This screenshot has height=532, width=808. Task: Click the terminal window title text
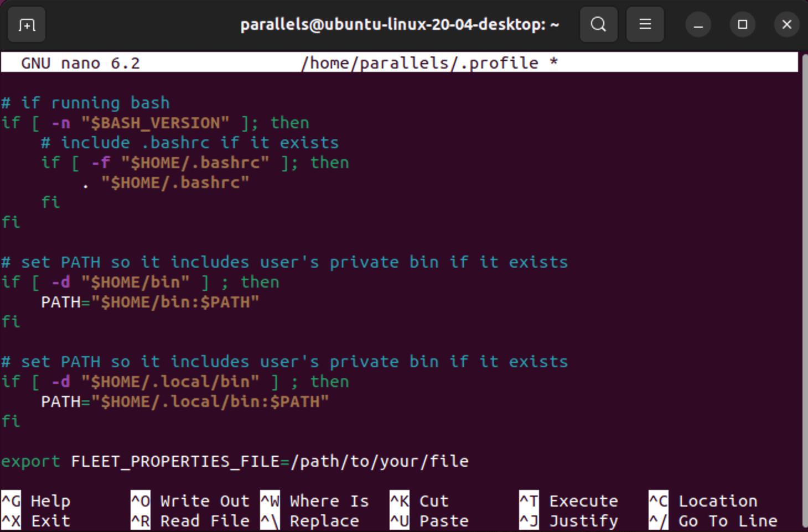click(x=400, y=24)
